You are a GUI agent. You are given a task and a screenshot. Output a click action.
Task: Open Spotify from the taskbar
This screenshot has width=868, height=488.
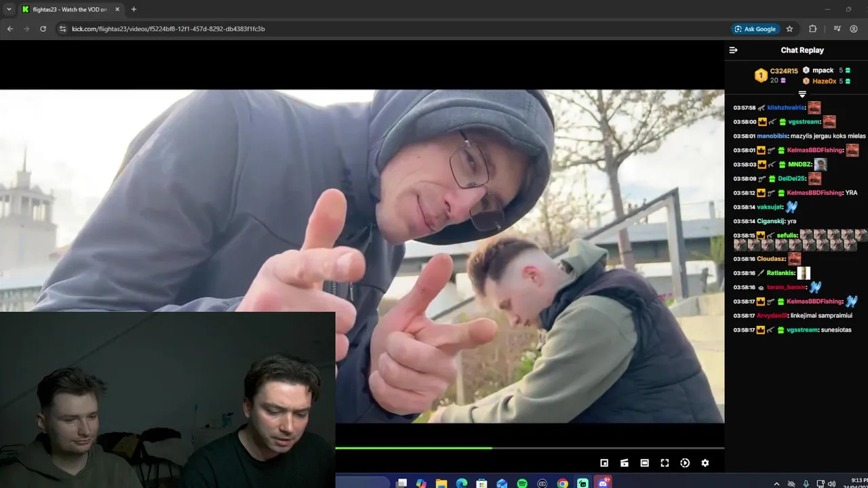(x=522, y=483)
